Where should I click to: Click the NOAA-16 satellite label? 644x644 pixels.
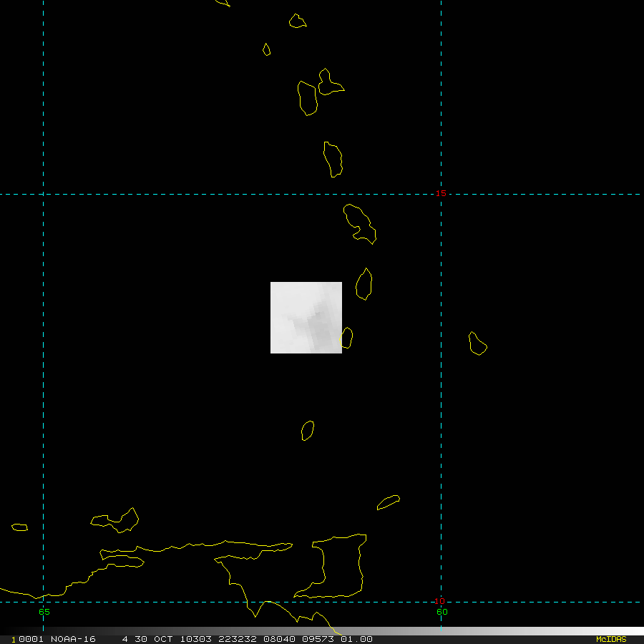[x=73, y=639]
